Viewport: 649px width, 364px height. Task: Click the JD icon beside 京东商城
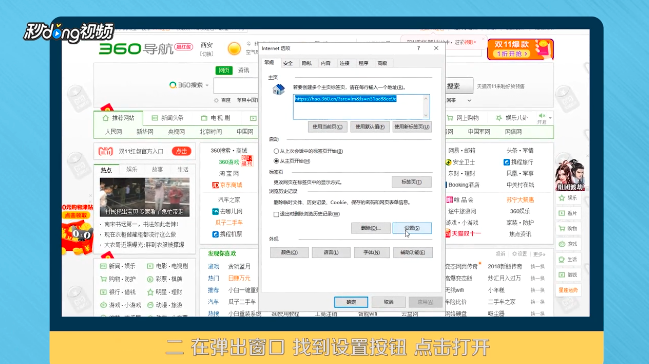tap(215, 185)
